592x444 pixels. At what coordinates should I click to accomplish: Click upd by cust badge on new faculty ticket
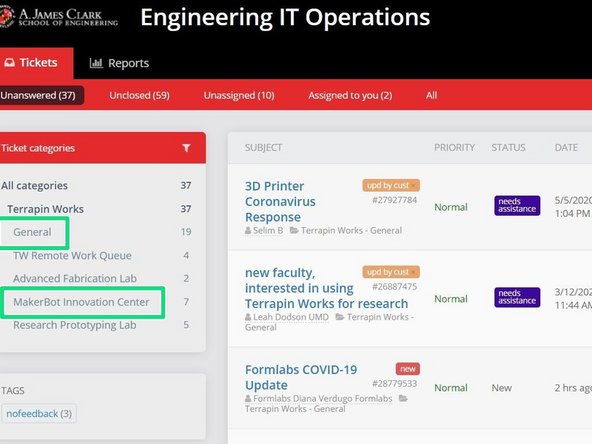point(391,272)
